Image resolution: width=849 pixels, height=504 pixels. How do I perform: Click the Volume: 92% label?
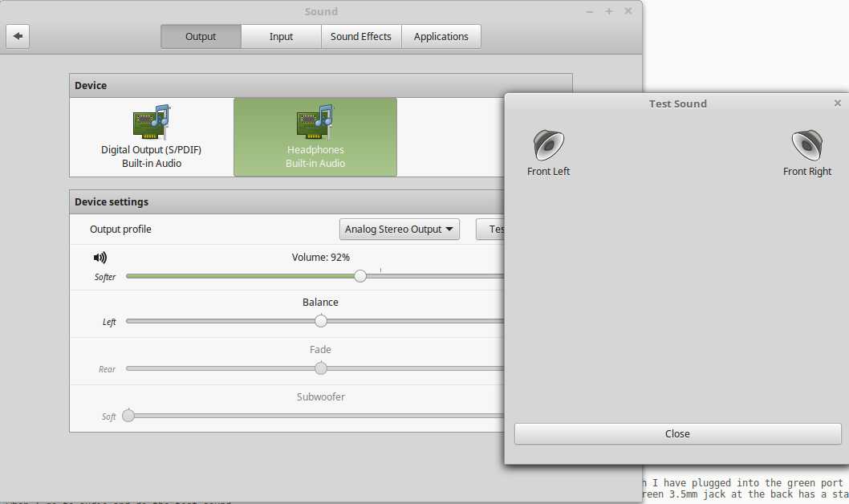pos(320,257)
